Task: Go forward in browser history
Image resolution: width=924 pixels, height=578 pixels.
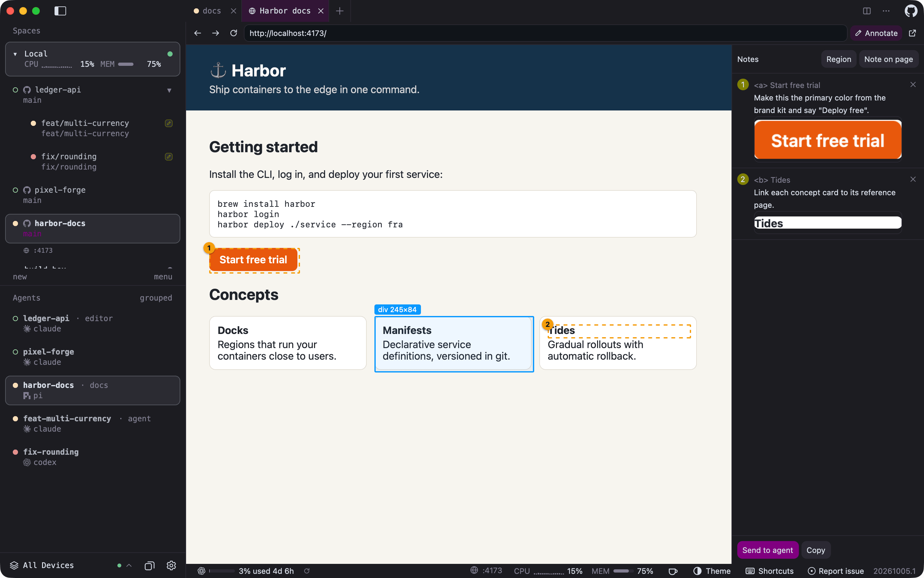Action: pyautogui.click(x=216, y=33)
